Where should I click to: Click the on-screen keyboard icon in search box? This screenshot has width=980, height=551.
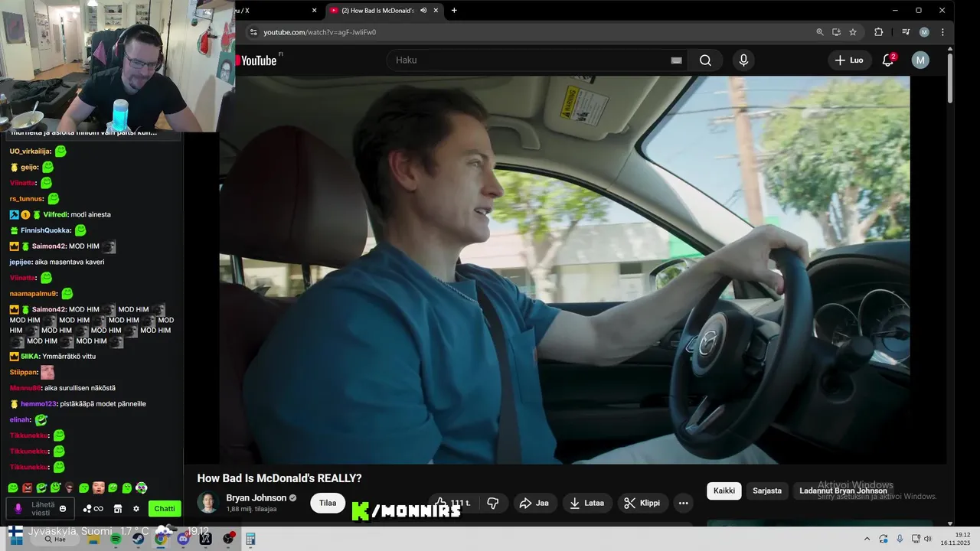point(676,60)
